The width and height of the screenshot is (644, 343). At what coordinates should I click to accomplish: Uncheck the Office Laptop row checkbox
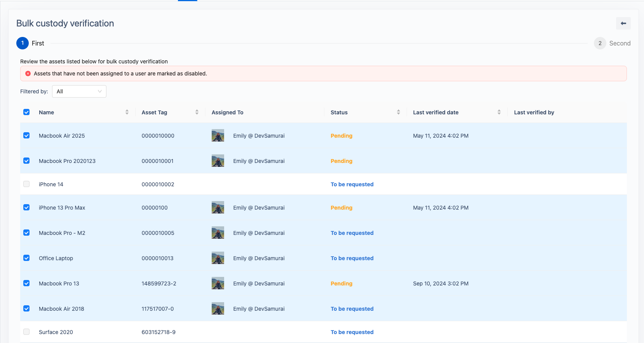coord(26,258)
